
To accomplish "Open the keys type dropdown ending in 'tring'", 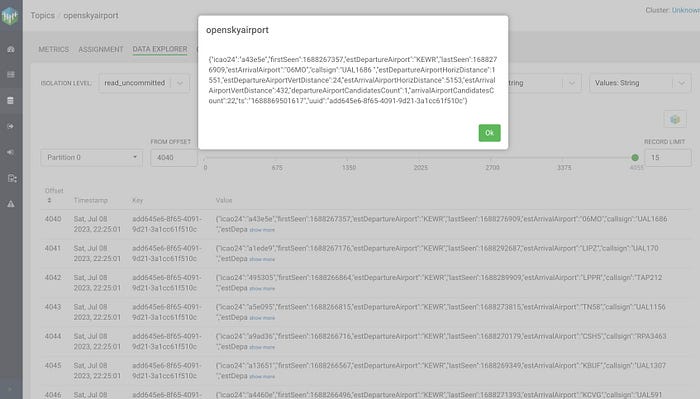I will click(x=545, y=83).
